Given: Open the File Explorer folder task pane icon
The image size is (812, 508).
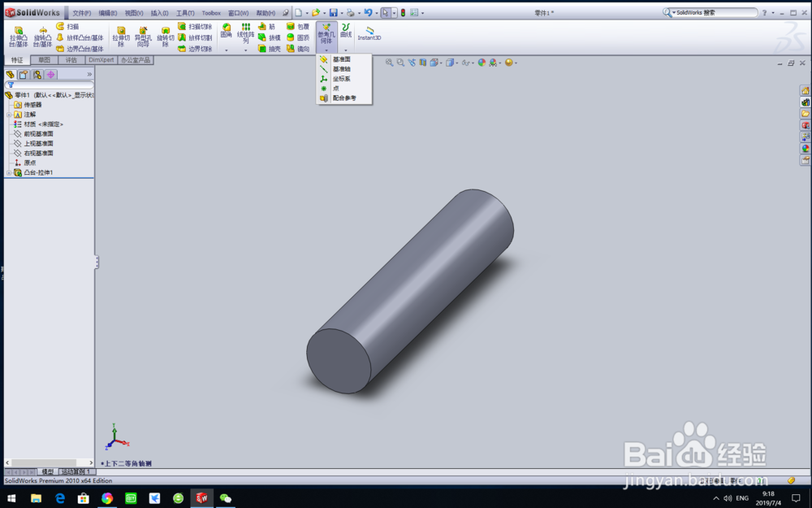Looking at the screenshot, I should [x=806, y=114].
